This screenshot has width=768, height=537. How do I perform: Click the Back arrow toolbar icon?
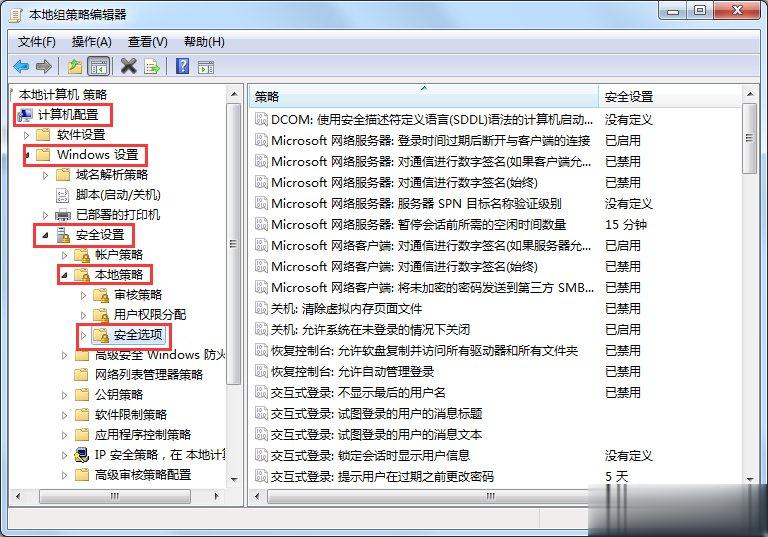point(21,66)
